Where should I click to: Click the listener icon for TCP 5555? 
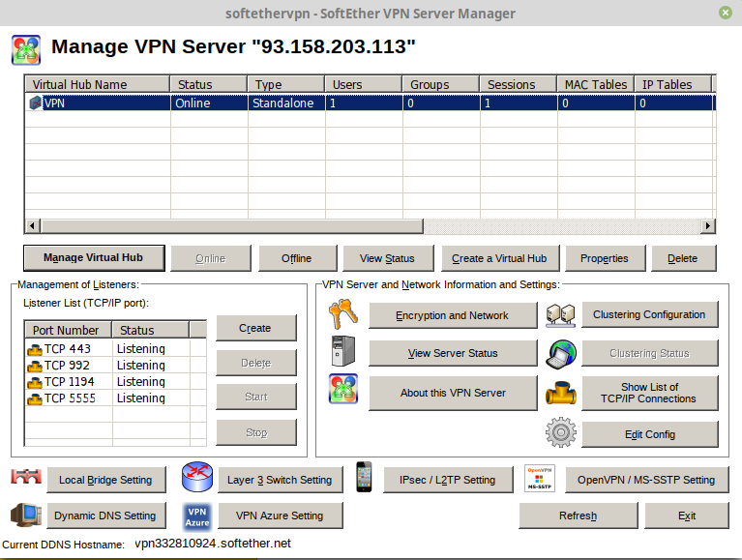(35, 398)
